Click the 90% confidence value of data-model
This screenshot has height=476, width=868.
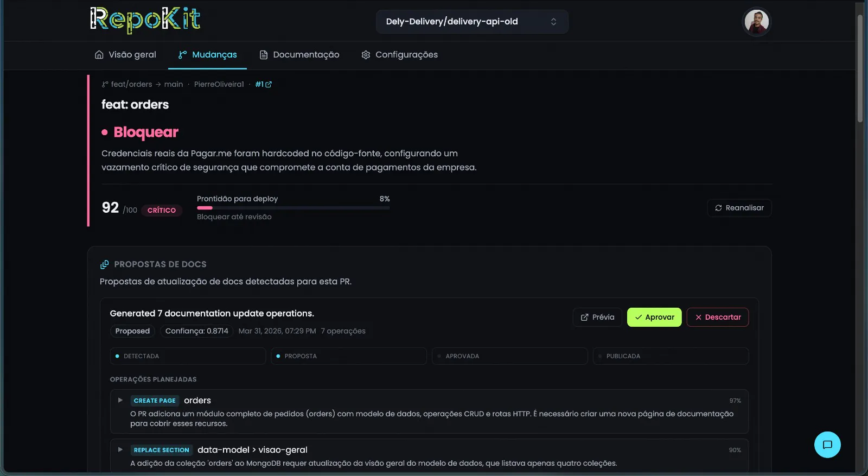[x=735, y=450]
